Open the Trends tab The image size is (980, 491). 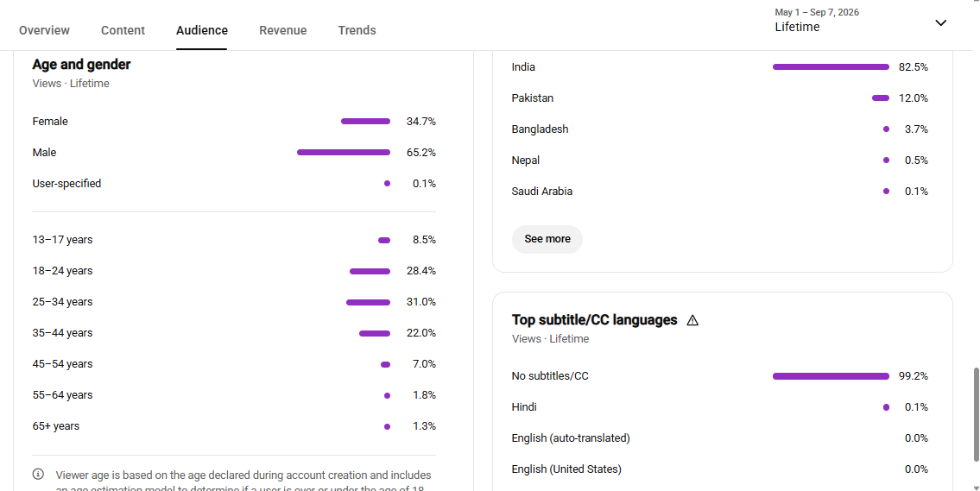click(357, 30)
